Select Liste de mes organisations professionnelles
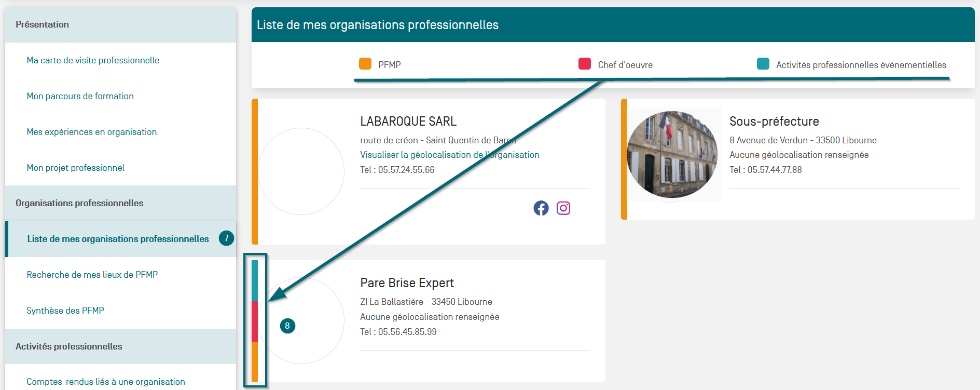The image size is (980, 390). [x=118, y=239]
